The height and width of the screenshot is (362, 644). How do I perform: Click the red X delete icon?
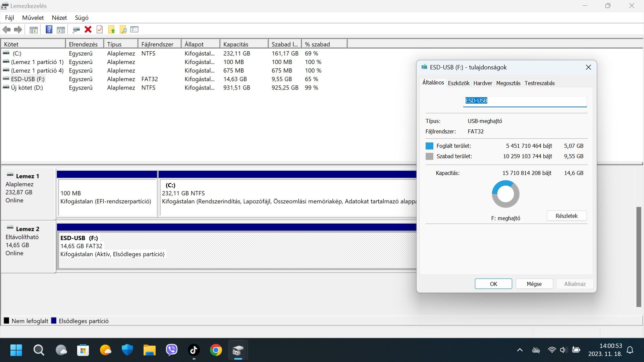tap(88, 29)
